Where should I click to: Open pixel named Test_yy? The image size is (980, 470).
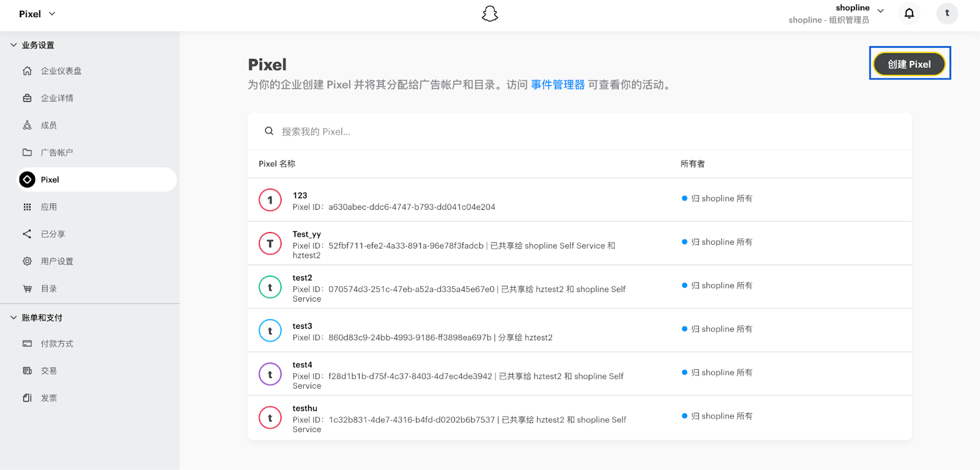[307, 234]
